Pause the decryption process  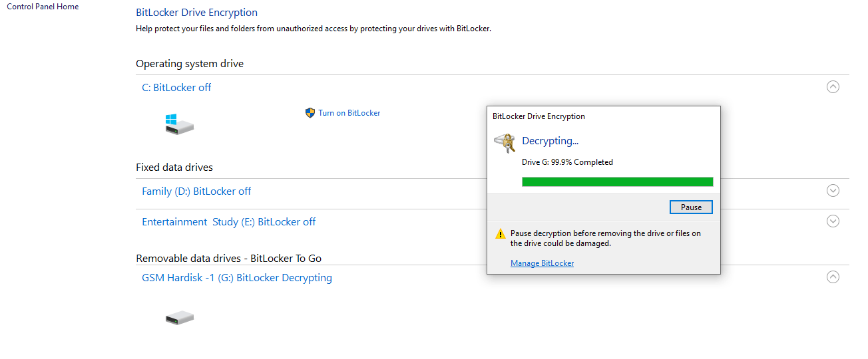click(x=691, y=207)
